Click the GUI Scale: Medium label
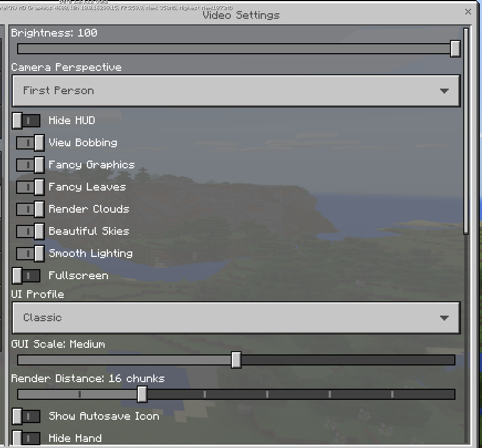482x448 pixels. (58, 344)
